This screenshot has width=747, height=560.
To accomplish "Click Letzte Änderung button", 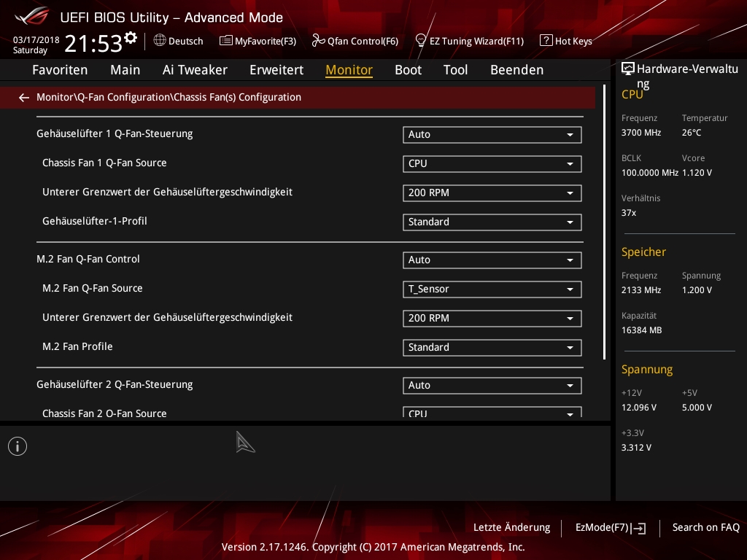I will [511, 528].
